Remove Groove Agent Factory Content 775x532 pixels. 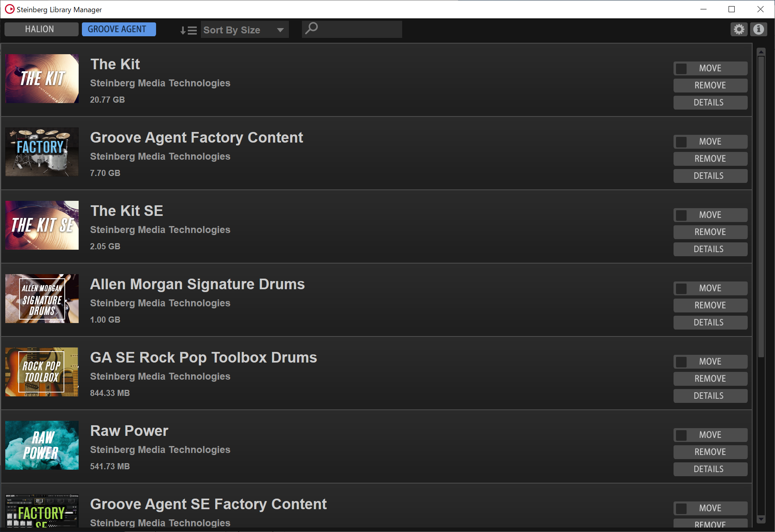coord(710,159)
